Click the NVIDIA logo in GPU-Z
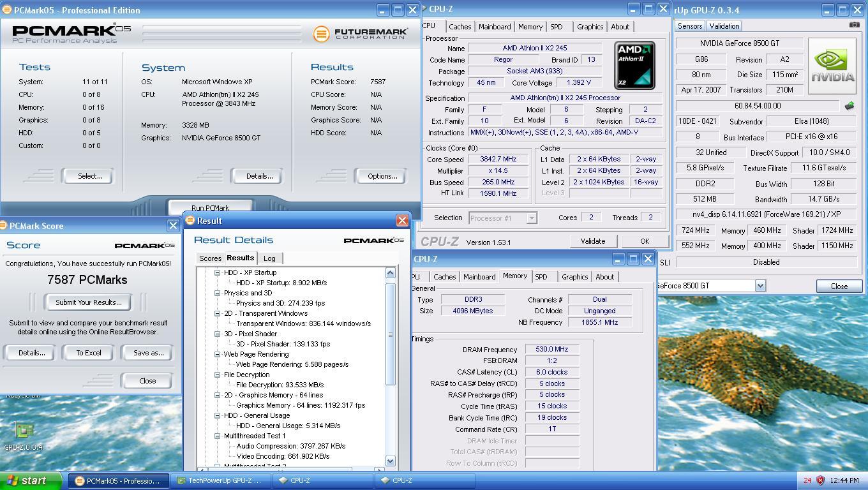868x490 pixels. [x=832, y=66]
